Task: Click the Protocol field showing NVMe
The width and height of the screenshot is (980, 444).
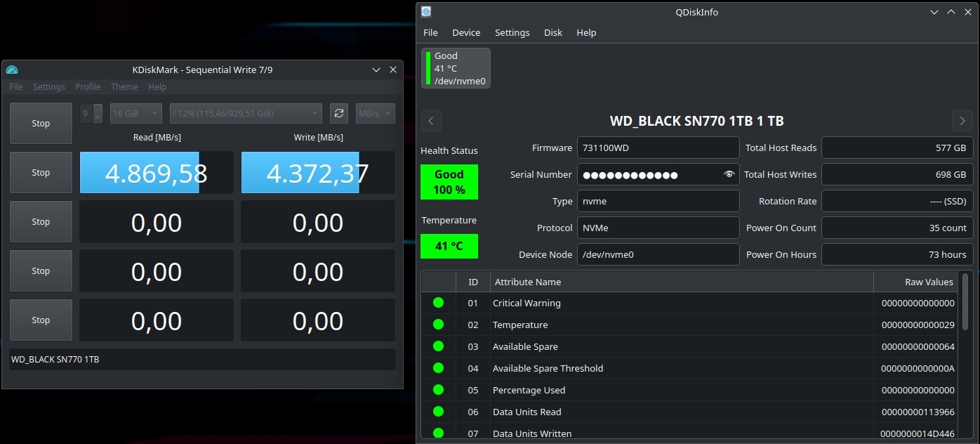Action: click(x=658, y=228)
